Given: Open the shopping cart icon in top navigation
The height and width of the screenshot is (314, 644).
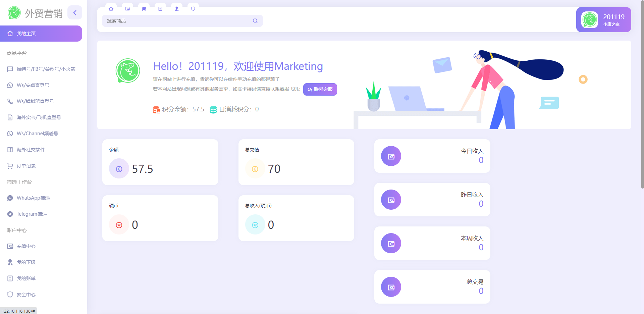Looking at the screenshot, I should click(144, 8).
